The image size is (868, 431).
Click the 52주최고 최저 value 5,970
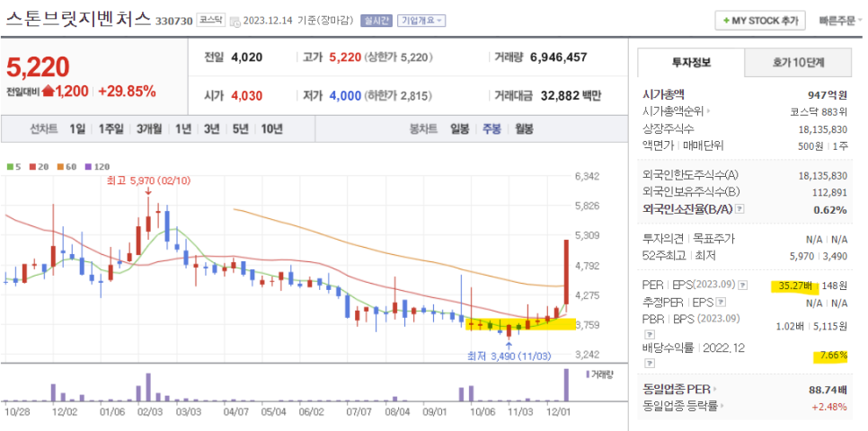(801, 256)
